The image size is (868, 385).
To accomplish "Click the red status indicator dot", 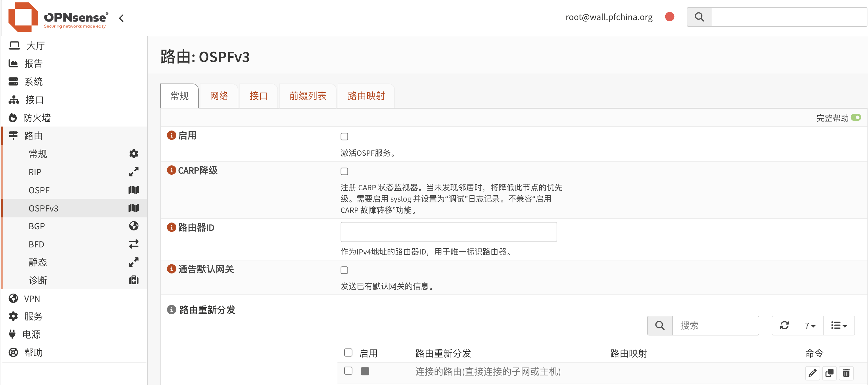I will coord(670,17).
